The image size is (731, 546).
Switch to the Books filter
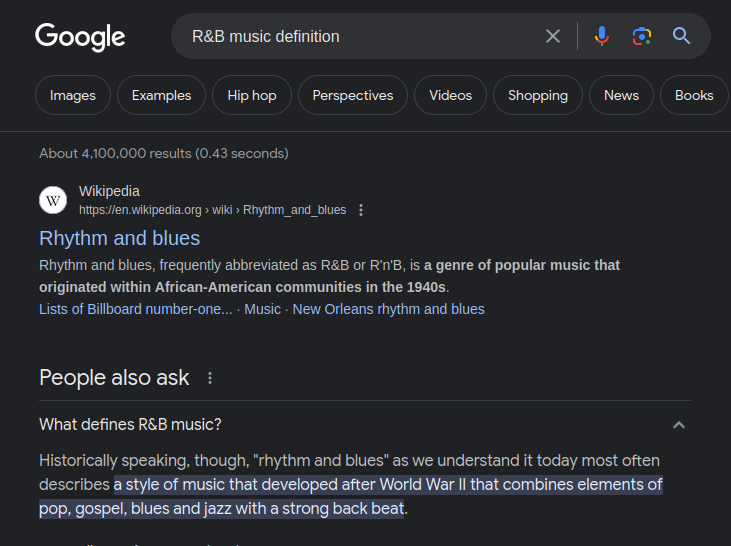click(x=694, y=95)
